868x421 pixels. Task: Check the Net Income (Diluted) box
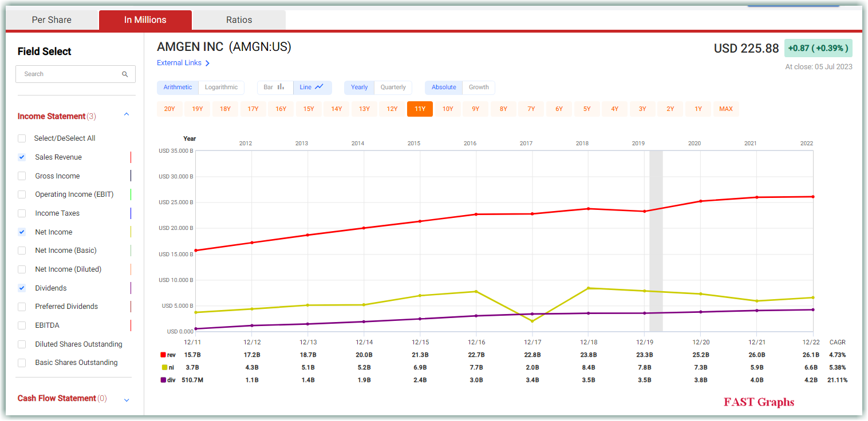(22, 269)
